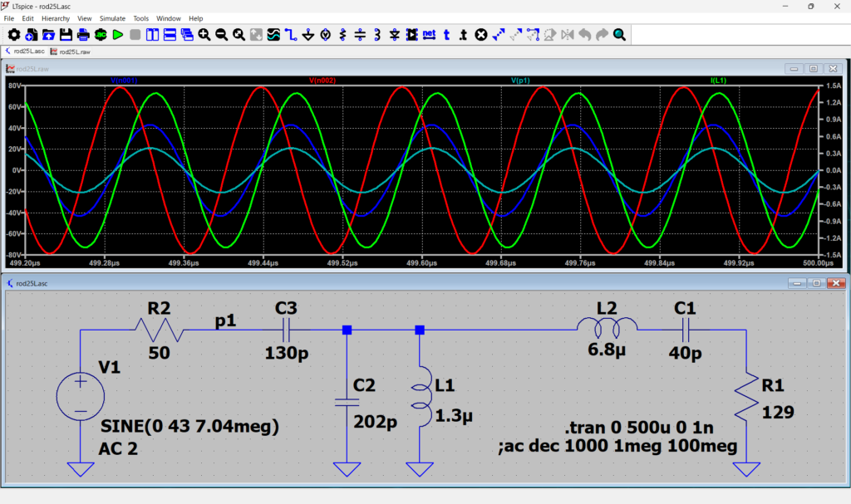
Task: Click the I(L1) green trace label
Action: [719, 81]
